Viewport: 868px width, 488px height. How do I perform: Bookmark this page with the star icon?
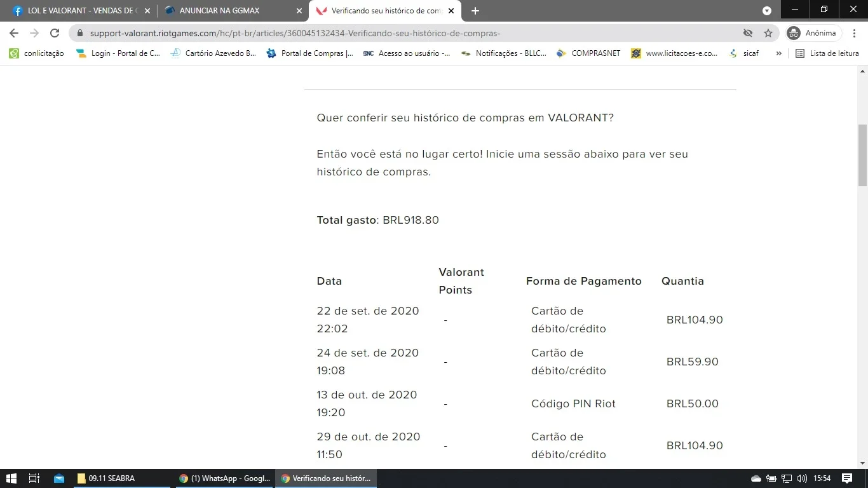[768, 33]
